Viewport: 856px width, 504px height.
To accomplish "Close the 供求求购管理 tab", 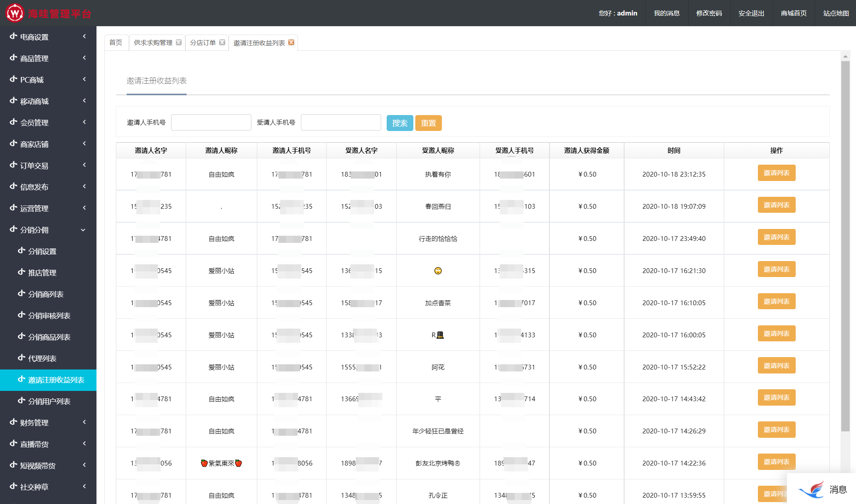I will point(179,42).
